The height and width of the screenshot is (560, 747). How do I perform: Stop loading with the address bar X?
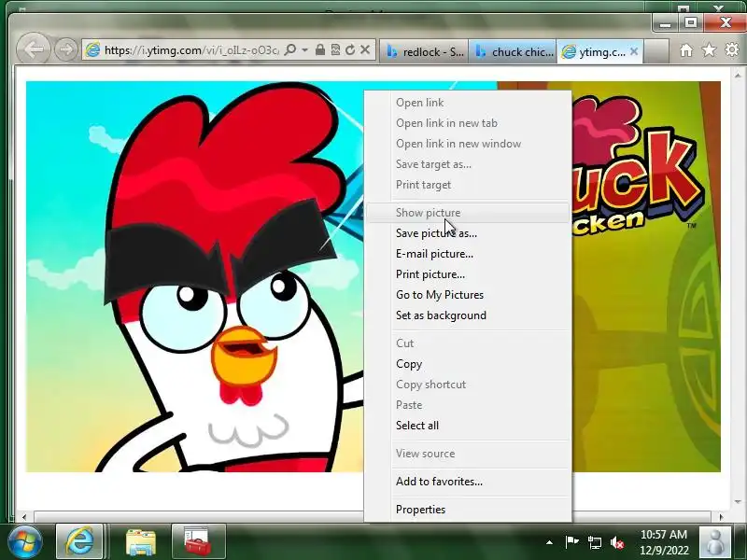(365, 49)
